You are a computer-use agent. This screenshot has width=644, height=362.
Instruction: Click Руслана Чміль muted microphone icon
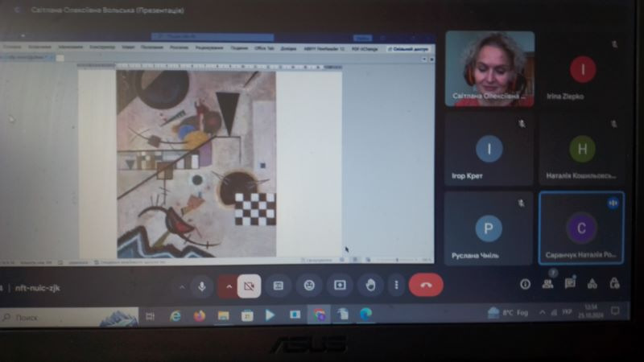(x=521, y=203)
